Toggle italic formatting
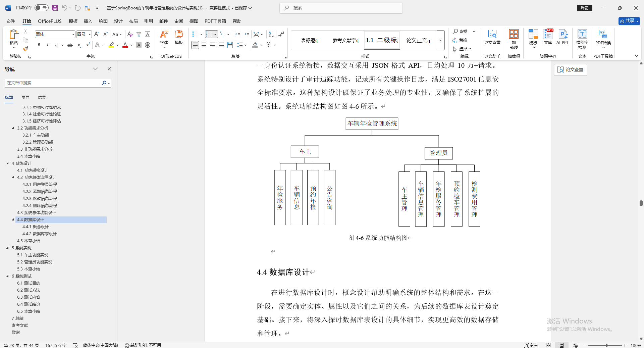This screenshot has height=348, width=644. pos(48,45)
